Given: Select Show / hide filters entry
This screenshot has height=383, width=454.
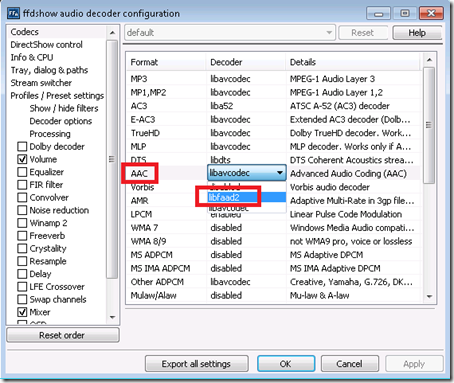Looking at the screenshot, I should (x=64, y=108).
